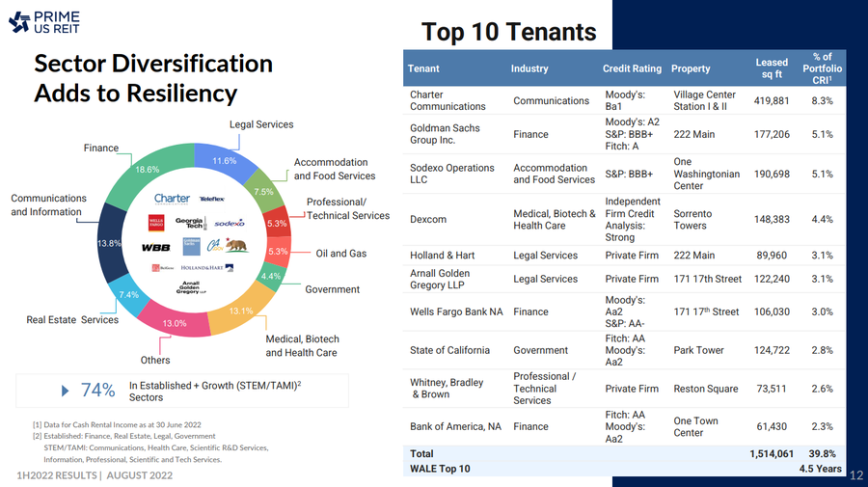Click the % of Portfolio CRI header
868x487 pixels.
[822, 68]
